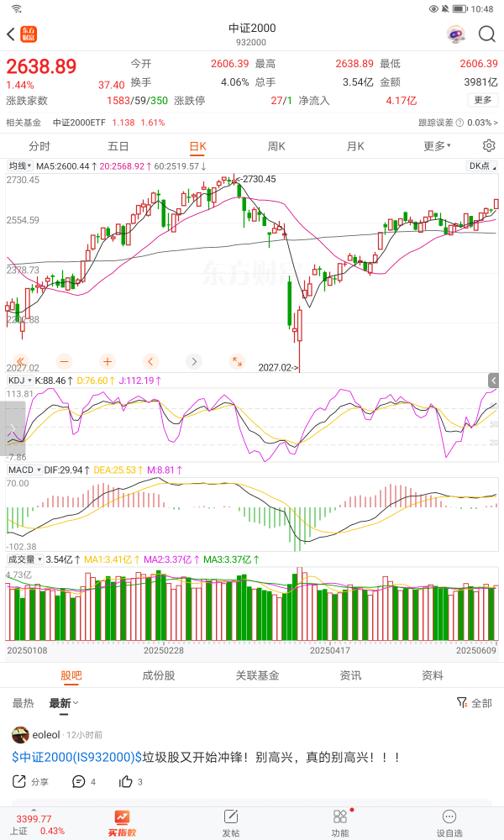Select the 成份股 tab
This screenshot has width=504, height=840.
[158, 675]
